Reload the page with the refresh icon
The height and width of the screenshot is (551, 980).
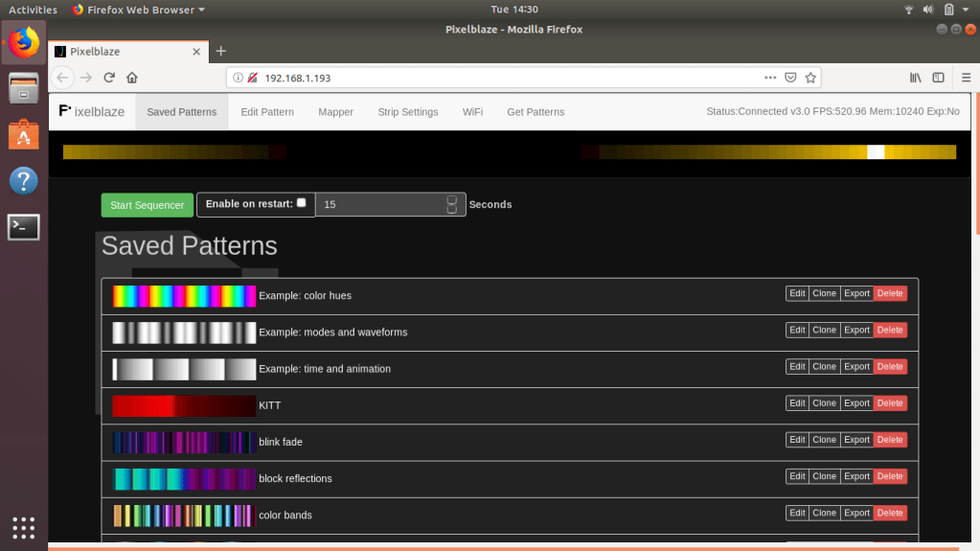[x=109, y=78]
